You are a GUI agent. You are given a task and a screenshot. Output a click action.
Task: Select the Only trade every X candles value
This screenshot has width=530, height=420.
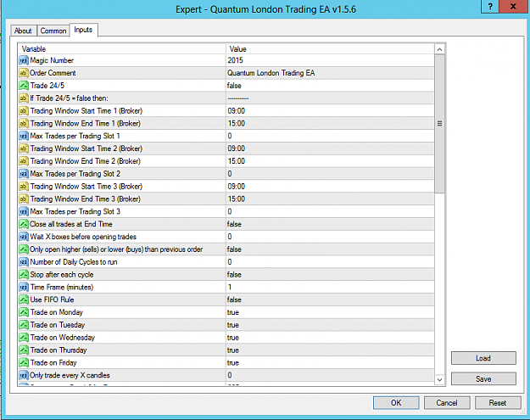pos(230,375)
